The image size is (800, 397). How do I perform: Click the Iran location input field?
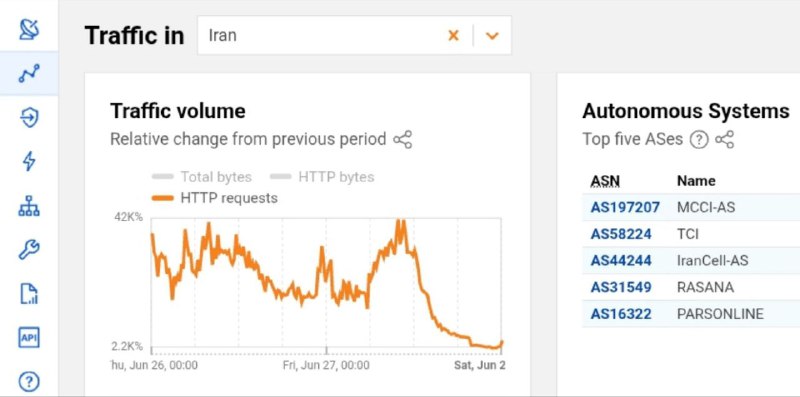point(321,36)
